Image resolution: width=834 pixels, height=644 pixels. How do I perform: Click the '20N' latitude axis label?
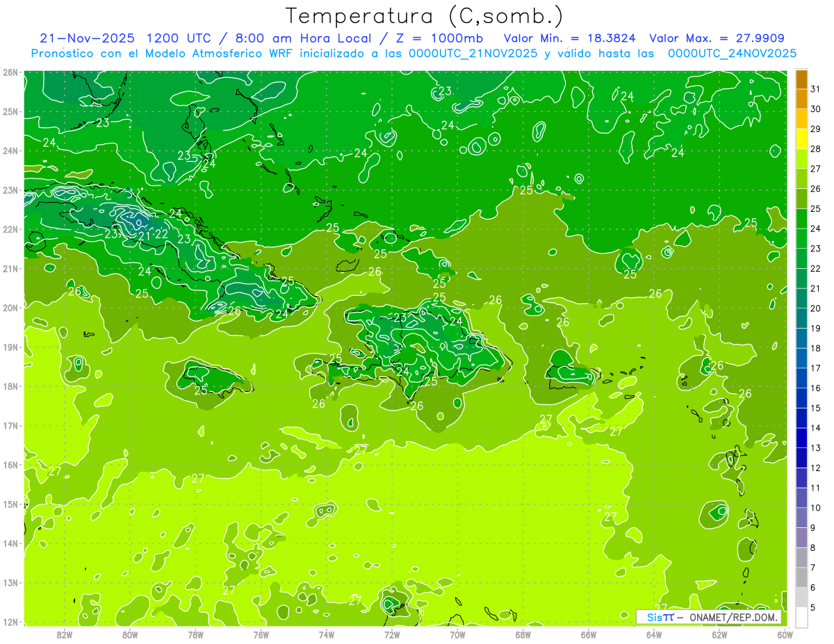click(10, 308)
